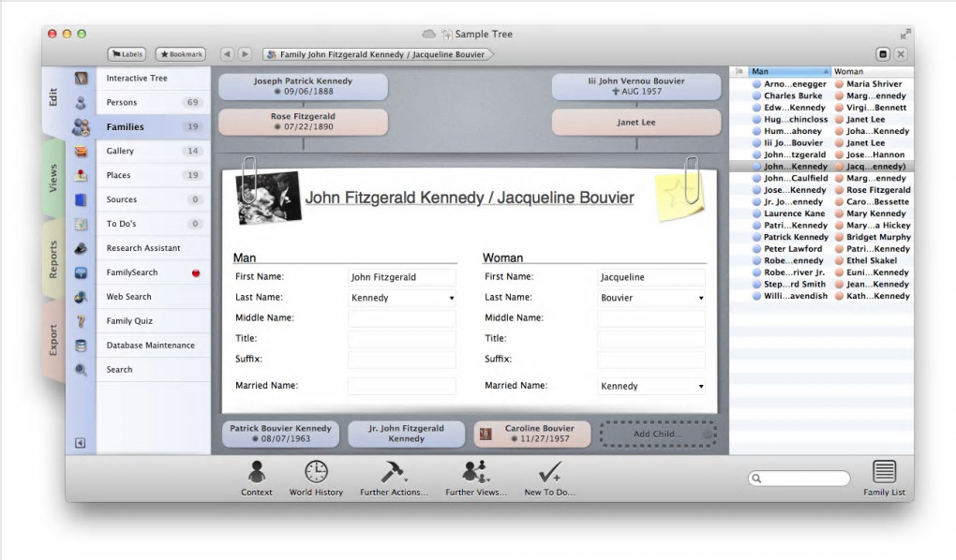Click the yellow sticky note star
The image size is (956, 560).
[x=680, y=197]
